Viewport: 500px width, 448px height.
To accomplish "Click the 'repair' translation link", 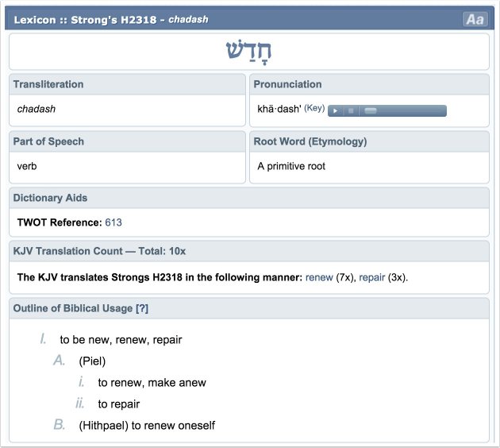I will coord(371,278).
